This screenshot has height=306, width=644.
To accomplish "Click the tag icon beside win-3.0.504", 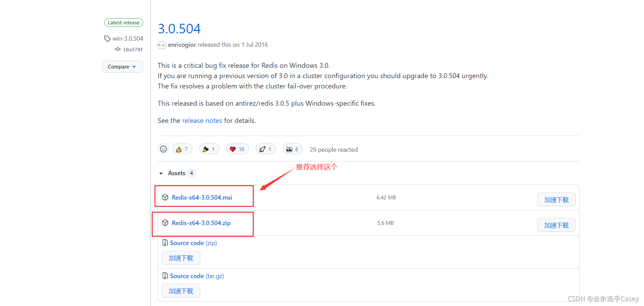I will click(x=107, y=39).
